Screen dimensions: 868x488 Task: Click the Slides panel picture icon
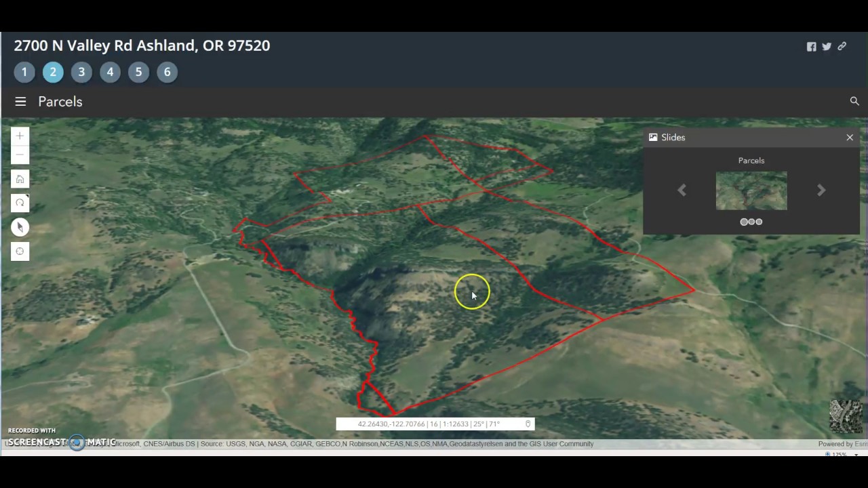click(x=653, y=137)
